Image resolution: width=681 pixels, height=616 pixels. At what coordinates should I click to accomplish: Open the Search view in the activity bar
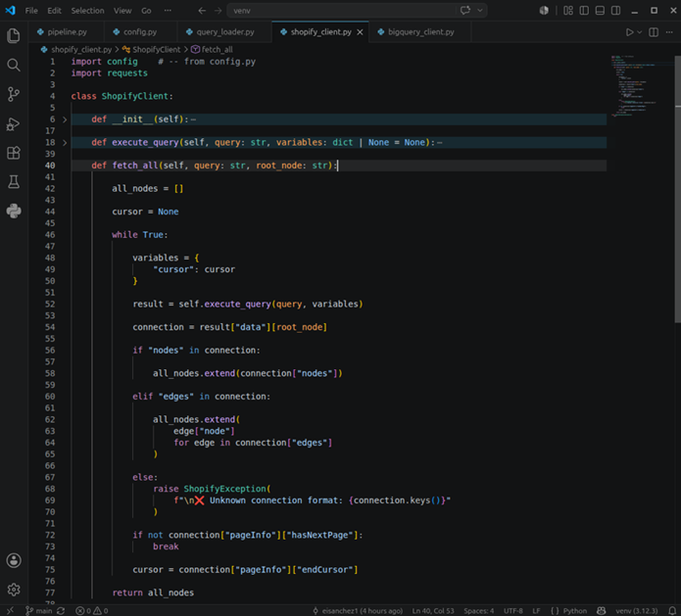[x=14, y=65]
